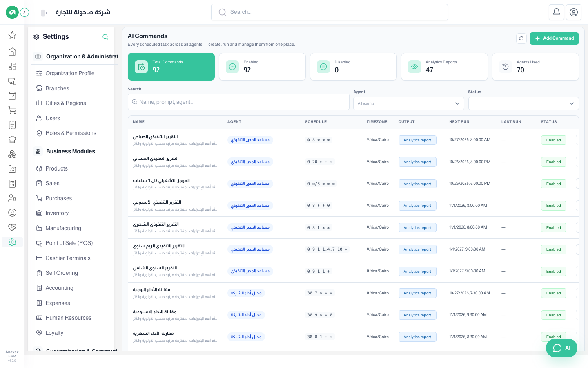The height and width of the screenshot is (368, 588).
Task: Select the Total Commands 92 card
Action: pyautogui.click(x=171, y=67)
